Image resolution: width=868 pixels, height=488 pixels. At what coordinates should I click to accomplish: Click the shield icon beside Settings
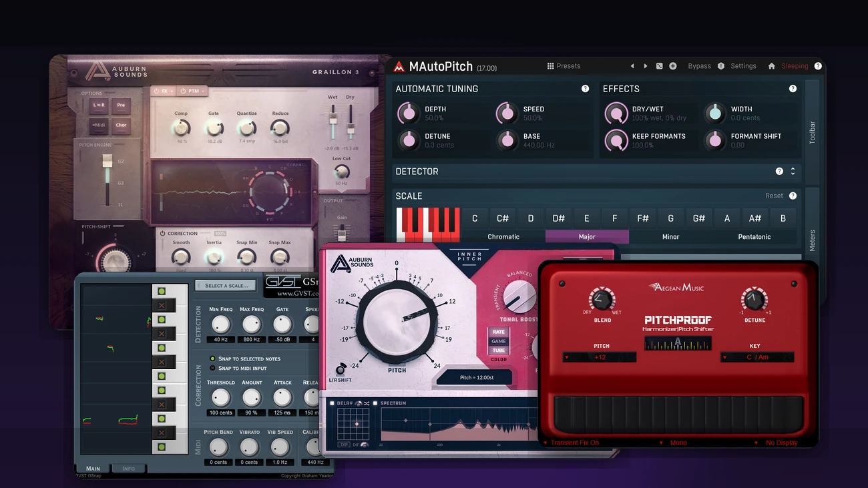click(x=721, y=66)
